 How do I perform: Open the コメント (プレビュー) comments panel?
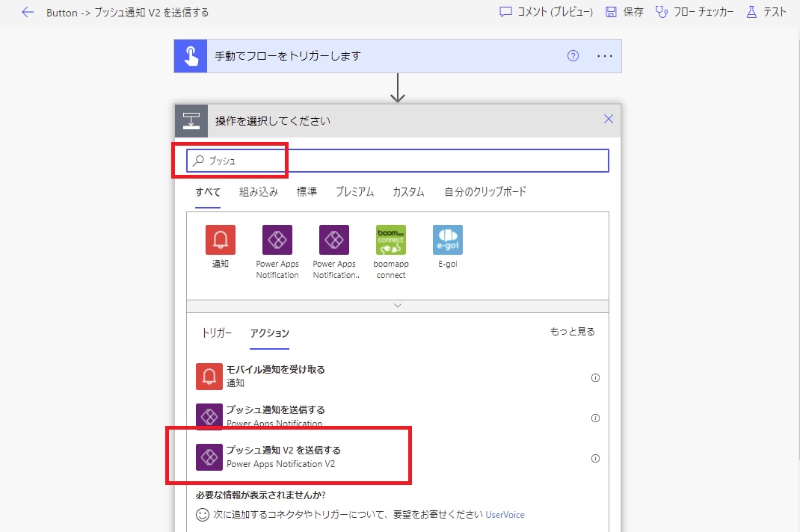coord(546,12)
